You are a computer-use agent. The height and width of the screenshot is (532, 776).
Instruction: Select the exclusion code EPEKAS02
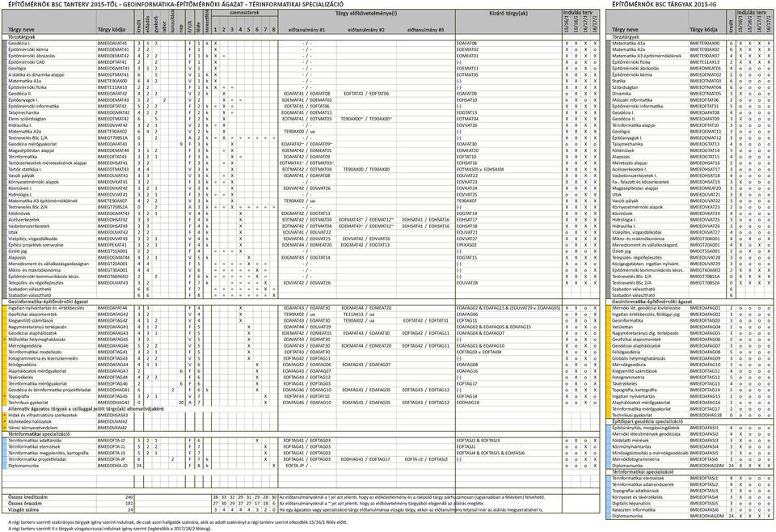click(466, 245)
